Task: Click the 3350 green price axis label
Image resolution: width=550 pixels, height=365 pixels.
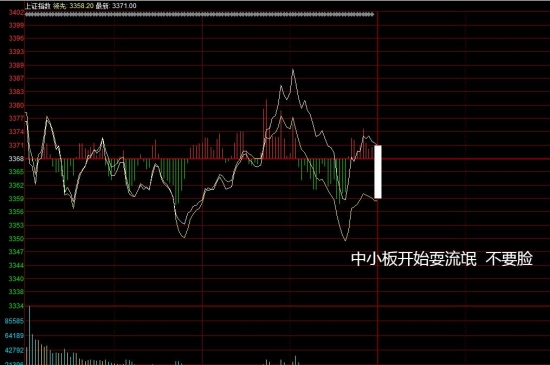Action: [x=16, y=239]
